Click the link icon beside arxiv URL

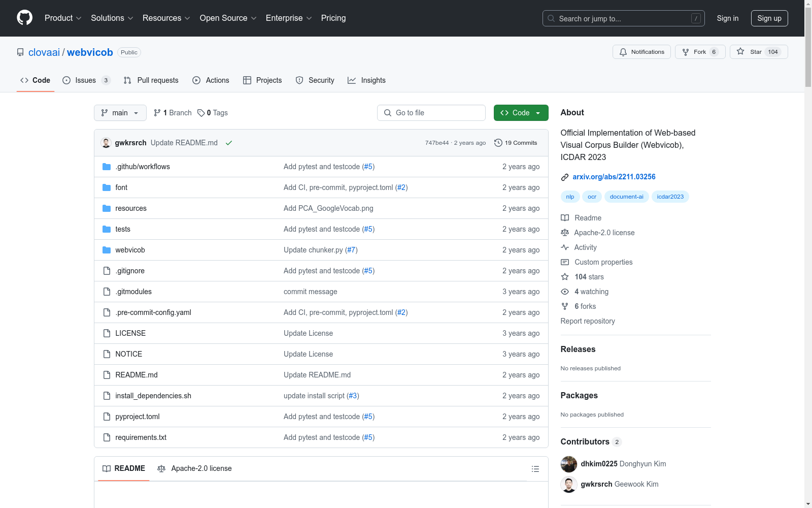tap(565, 177)
